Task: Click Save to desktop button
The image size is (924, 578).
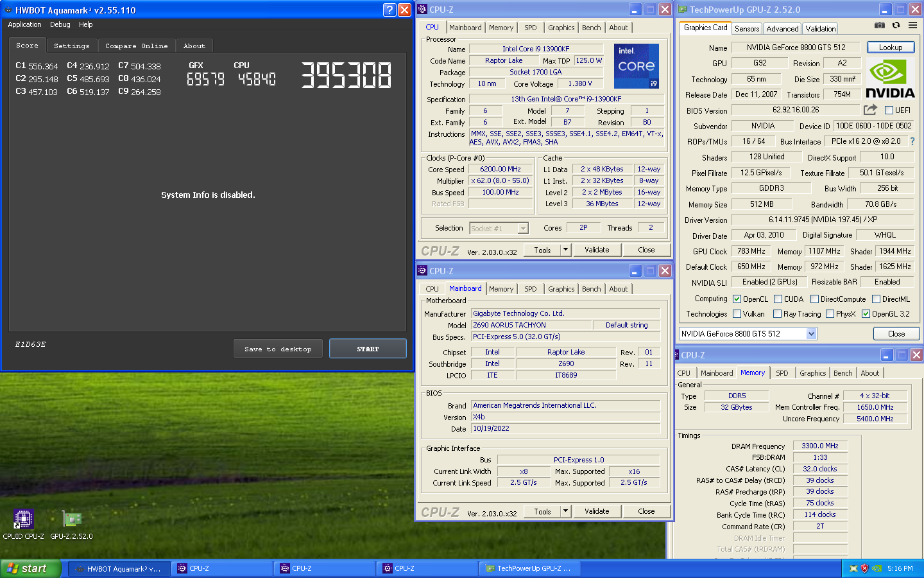Action: coord(278,349)
